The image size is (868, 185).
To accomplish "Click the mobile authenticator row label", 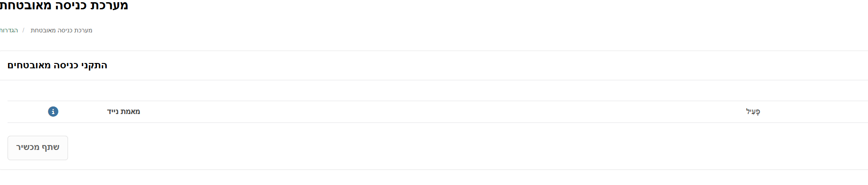I will coord(124,111).
